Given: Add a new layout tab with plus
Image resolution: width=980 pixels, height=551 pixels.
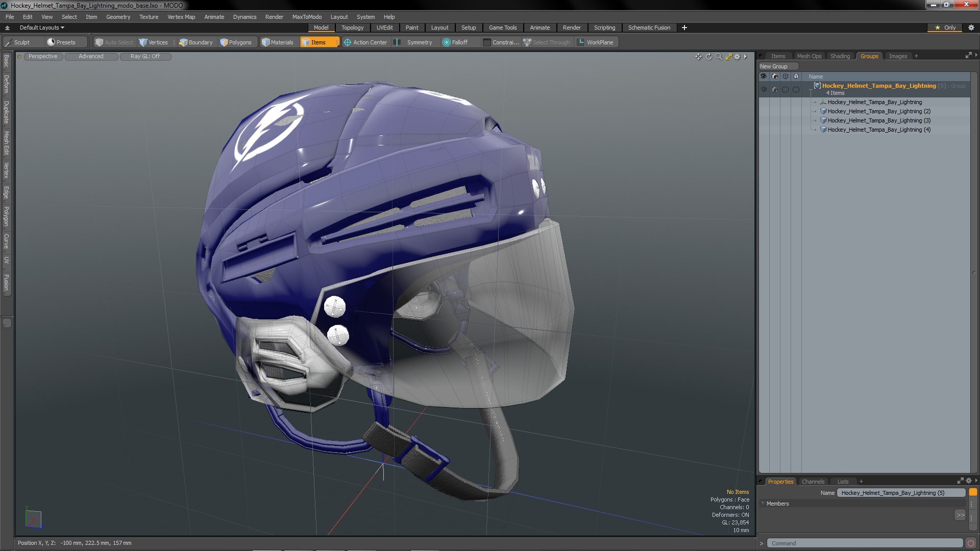Looking at the screenshot, I should coord(684,28).
